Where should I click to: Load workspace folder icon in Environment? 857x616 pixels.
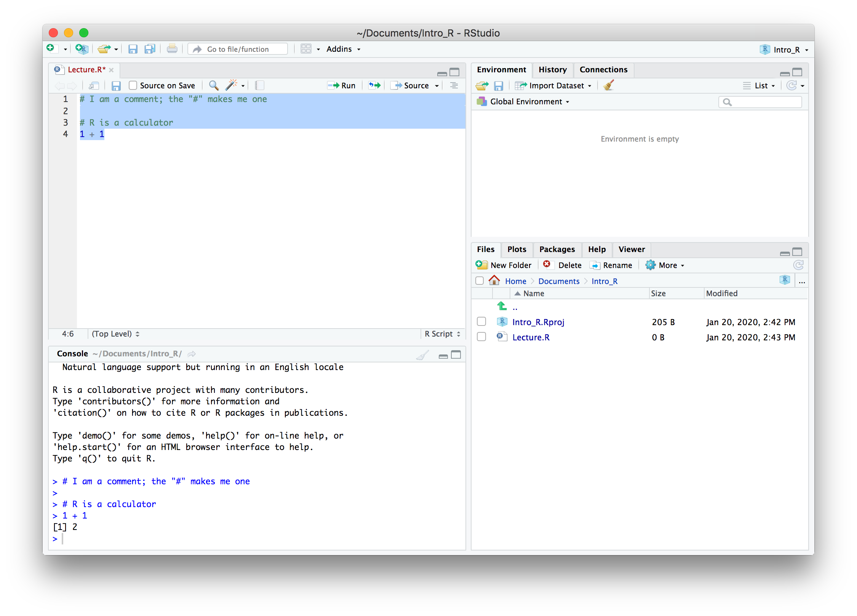tap(482, 86)
